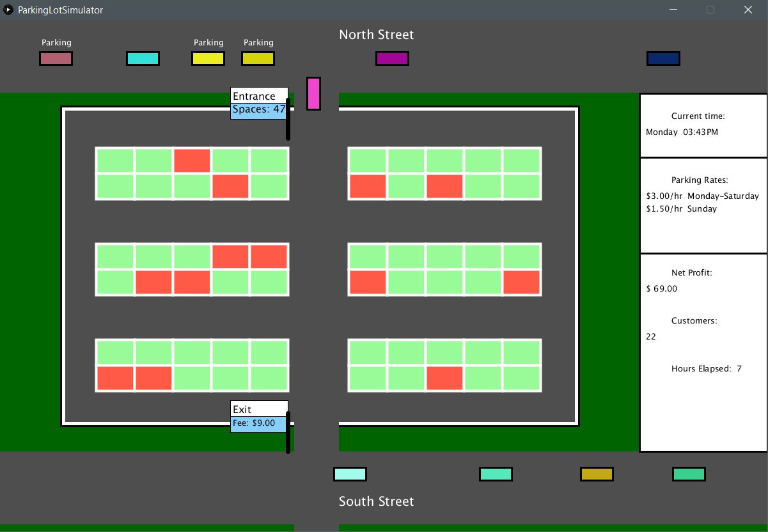Pick the mustard yellow car on North Street

click(x=258, y=58)
